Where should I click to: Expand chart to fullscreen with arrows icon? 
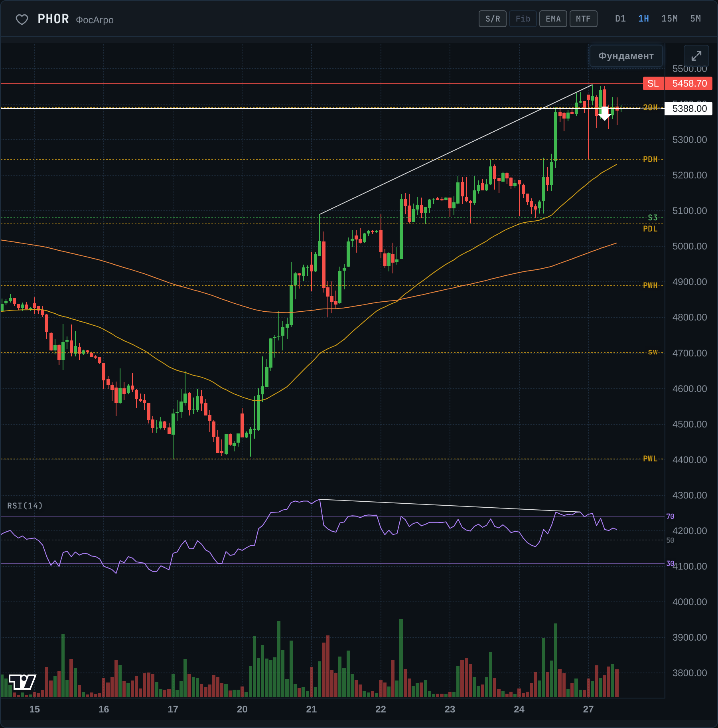(696, 56)
